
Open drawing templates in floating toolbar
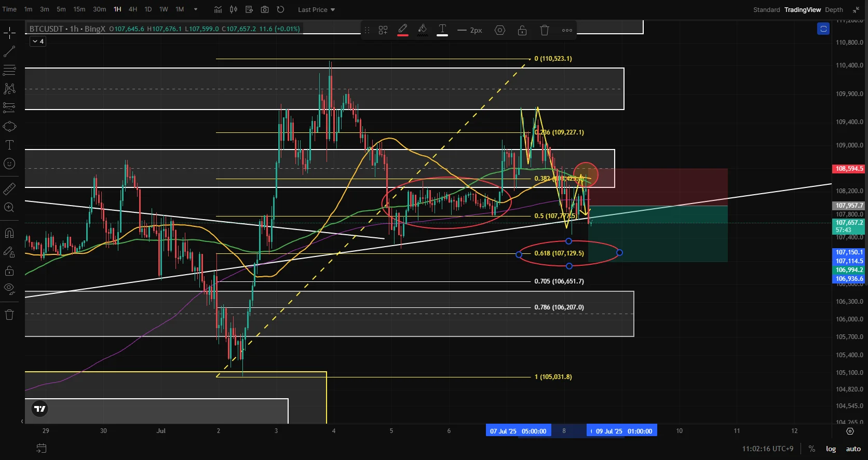[383, 30]
